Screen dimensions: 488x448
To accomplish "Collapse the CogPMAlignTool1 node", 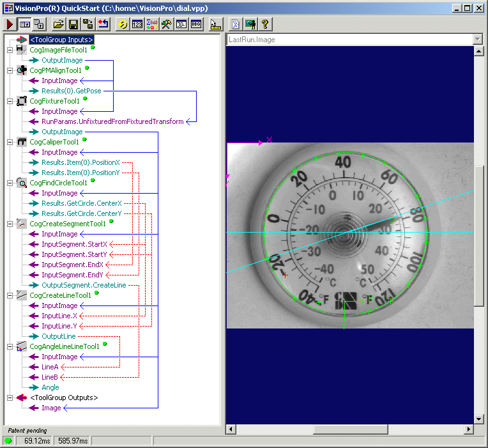I will click(x=10, y=70).
